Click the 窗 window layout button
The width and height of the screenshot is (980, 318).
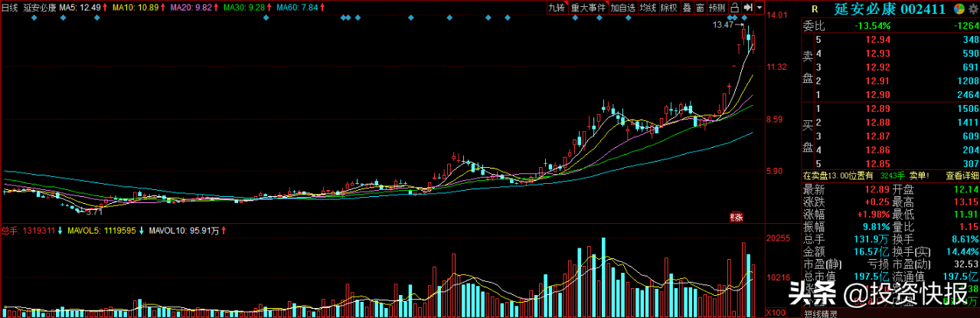(x=700, y=7)
